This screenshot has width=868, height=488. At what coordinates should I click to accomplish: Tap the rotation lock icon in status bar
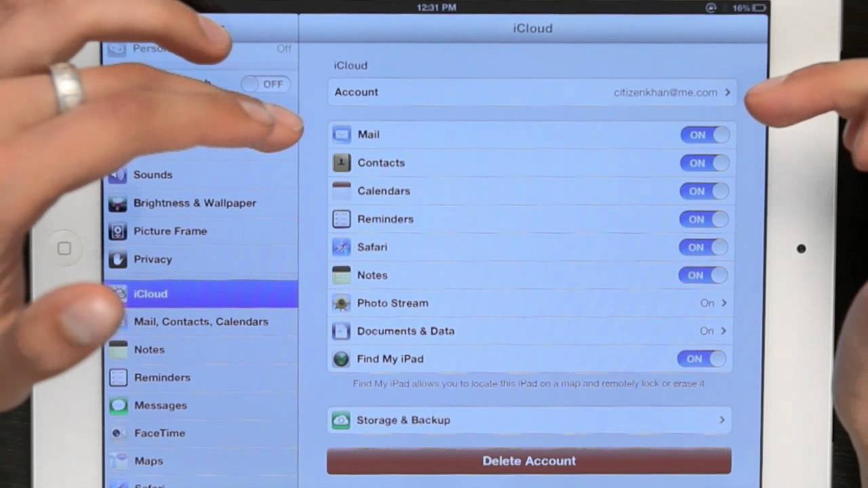point(711,8)
